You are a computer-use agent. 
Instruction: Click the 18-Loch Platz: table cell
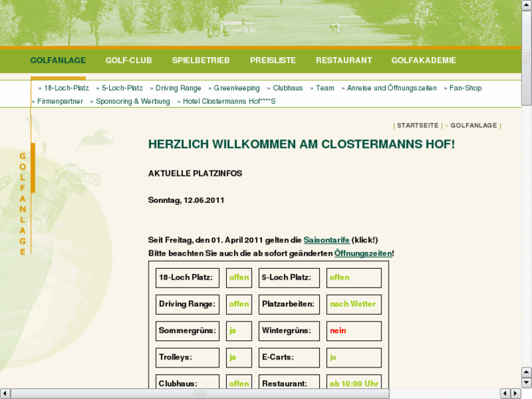click(x=187, y=277)
